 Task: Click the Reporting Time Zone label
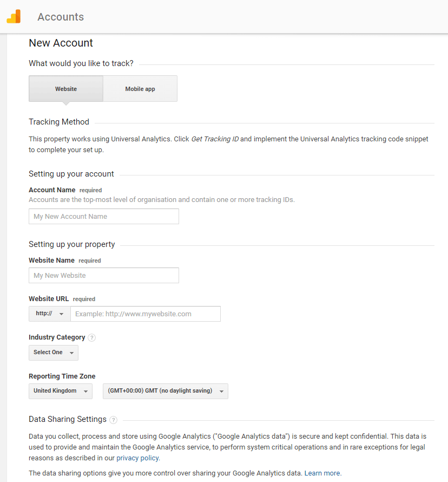coord(62,376)
